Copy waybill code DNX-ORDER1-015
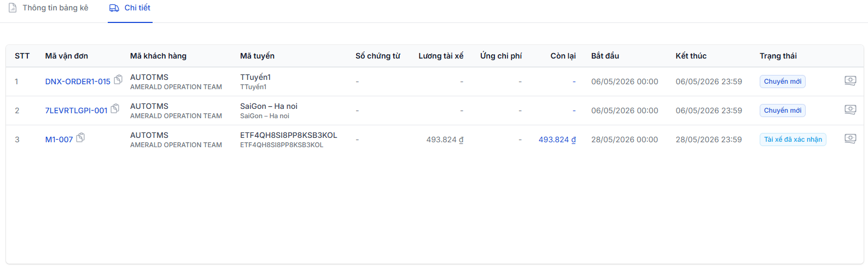Viewport: 868px width, 267px height. (118, 79)
